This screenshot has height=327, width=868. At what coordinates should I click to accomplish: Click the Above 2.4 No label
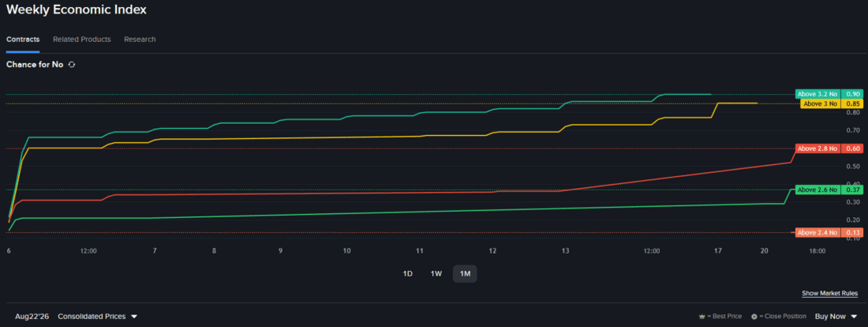817,233
